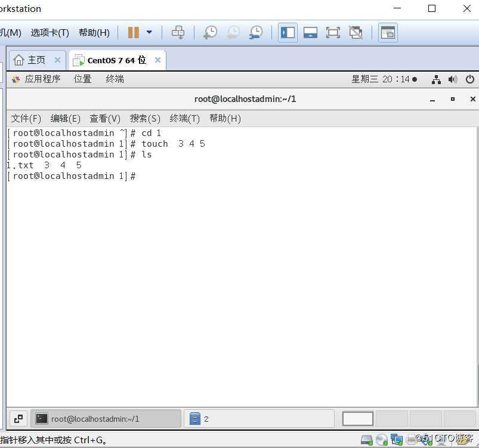The height and width of the screenshot is (448, 479).
Task: Open the terminal 编辑(E) menu
Action: tap(66, 118)
